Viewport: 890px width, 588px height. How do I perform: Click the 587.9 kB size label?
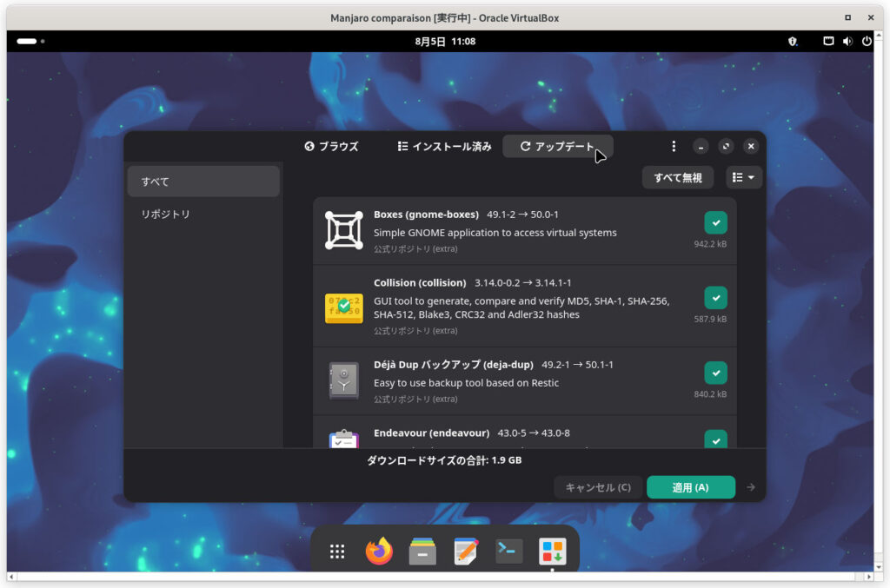710,319
